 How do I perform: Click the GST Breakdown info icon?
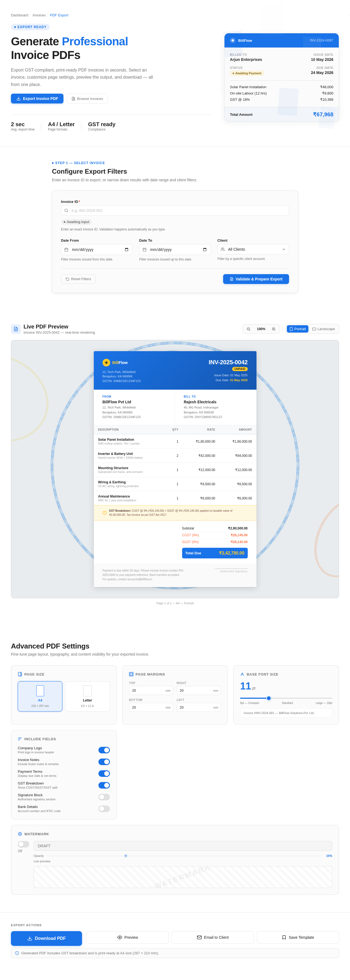tap(105, 513)
